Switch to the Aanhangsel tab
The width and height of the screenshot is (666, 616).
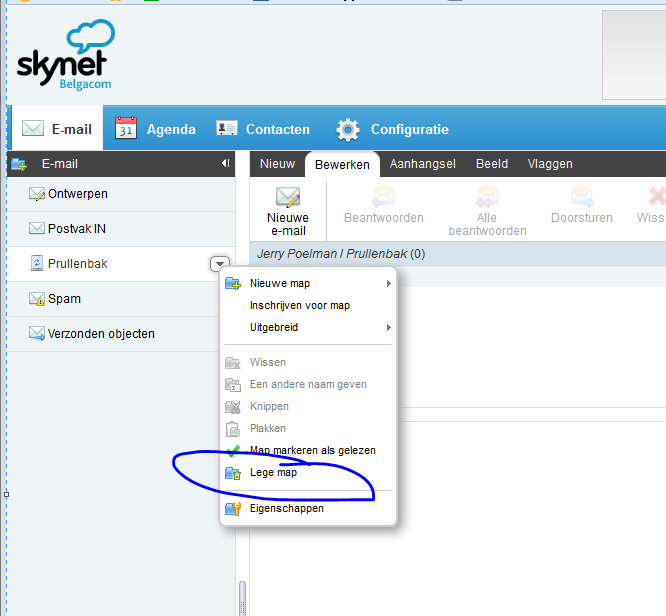pos(422,164)
